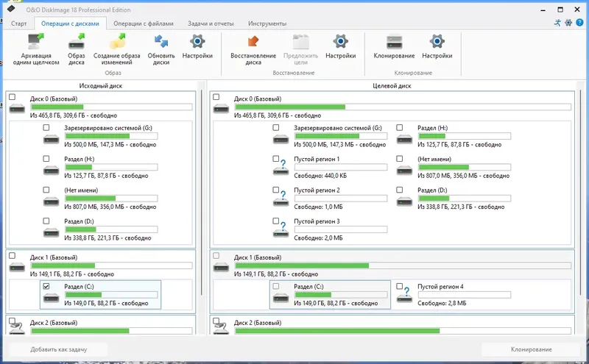Click the O&O DiskImage app logo icon
Screen dimensions: 589x364
[x=11, y=9]
